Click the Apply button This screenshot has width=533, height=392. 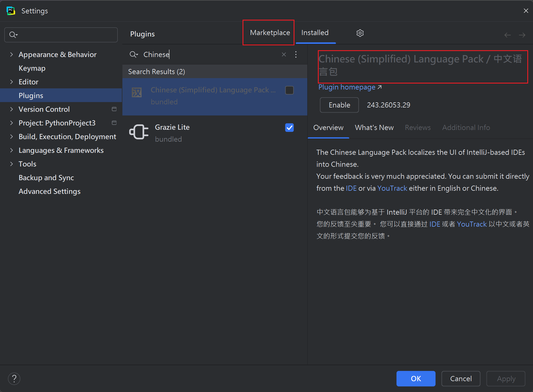point(506,379)
